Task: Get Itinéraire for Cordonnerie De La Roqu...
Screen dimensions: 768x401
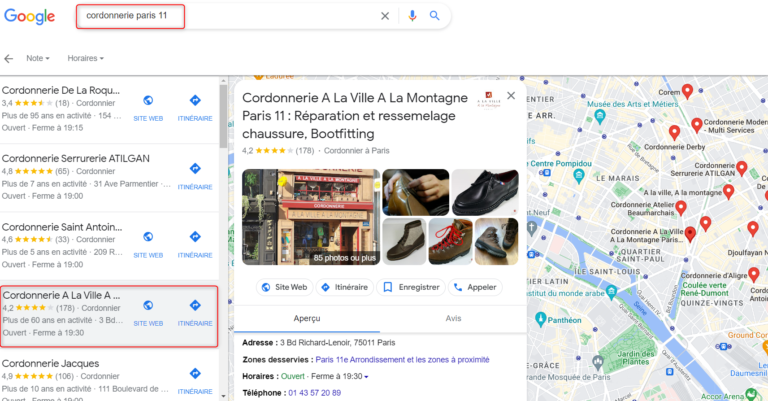Action: point(195,100)
